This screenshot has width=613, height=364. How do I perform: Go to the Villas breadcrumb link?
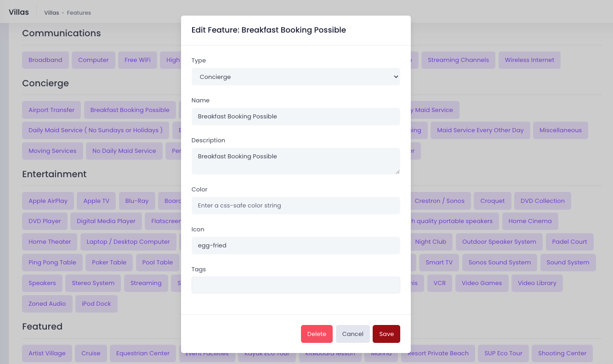[x=51, y=13]
